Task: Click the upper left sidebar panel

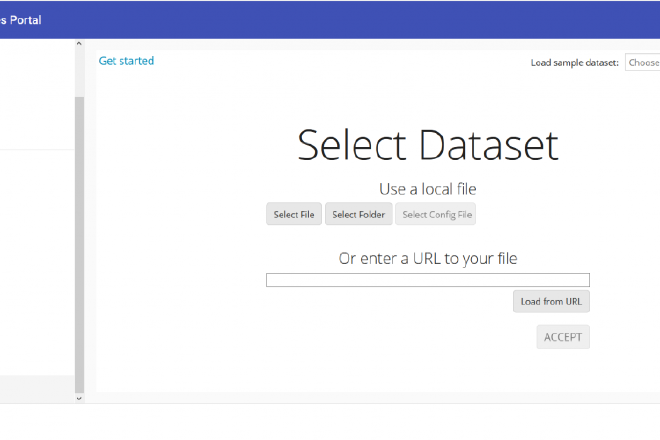Action: (x=36, y=95)
